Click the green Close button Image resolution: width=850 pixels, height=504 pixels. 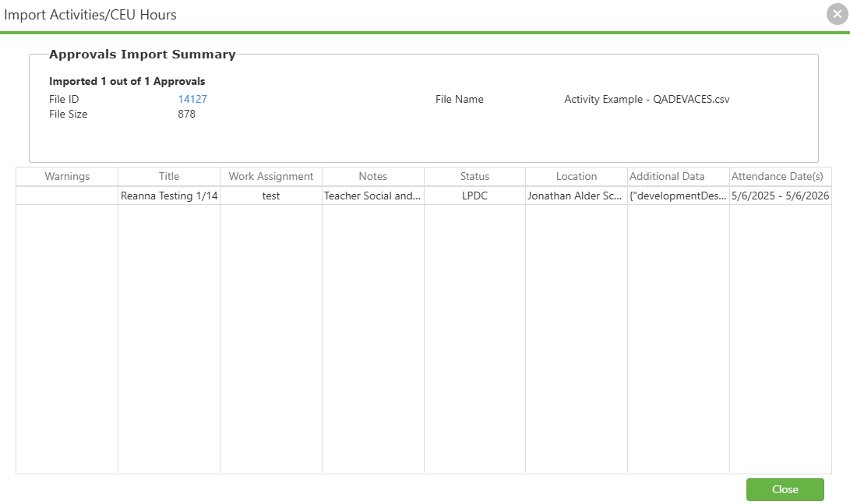[x=785, y=489]
